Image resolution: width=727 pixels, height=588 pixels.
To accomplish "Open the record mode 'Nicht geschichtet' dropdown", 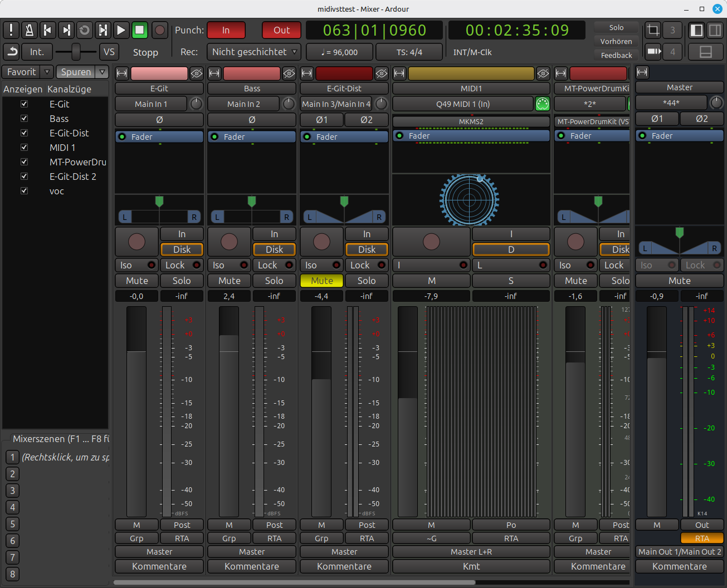I will point(254,52).
